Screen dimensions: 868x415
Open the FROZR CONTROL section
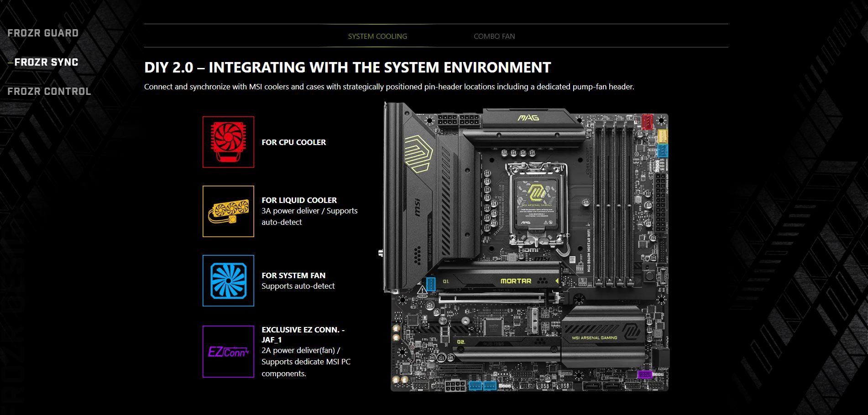[49, 91]
